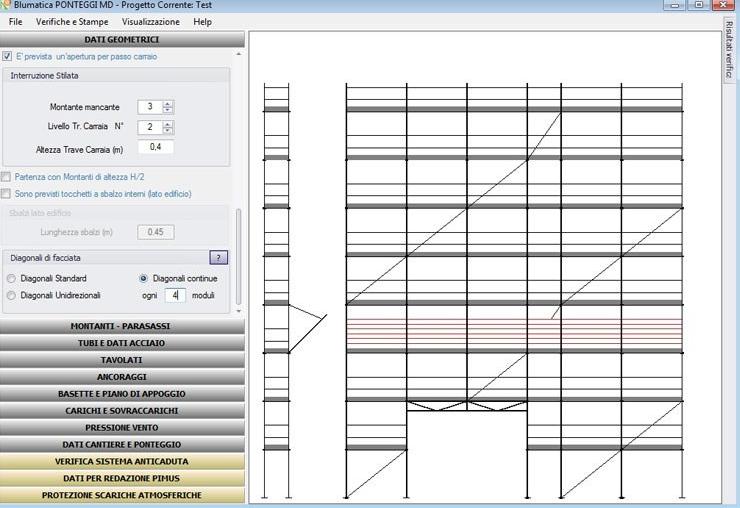The image size is (740, 508).
Task: Uncheck the apertura per passo carraio checkbox
Action: click(8, 57)
